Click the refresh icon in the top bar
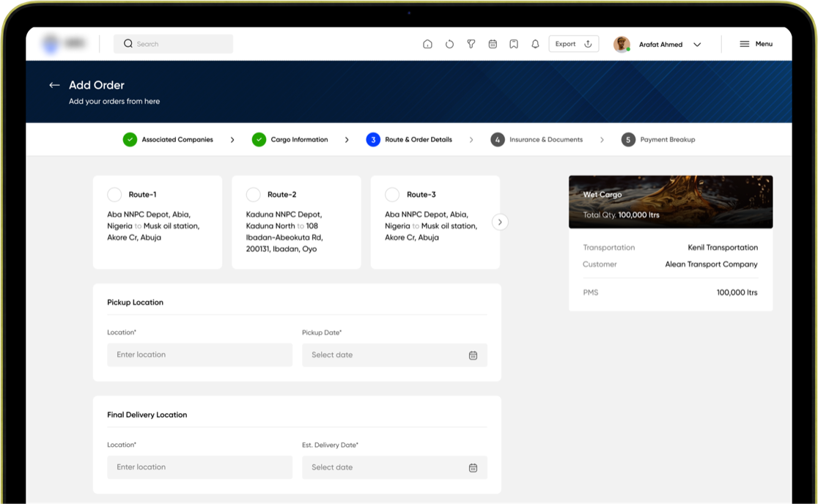Screen dimensions: 818x504 449,44
